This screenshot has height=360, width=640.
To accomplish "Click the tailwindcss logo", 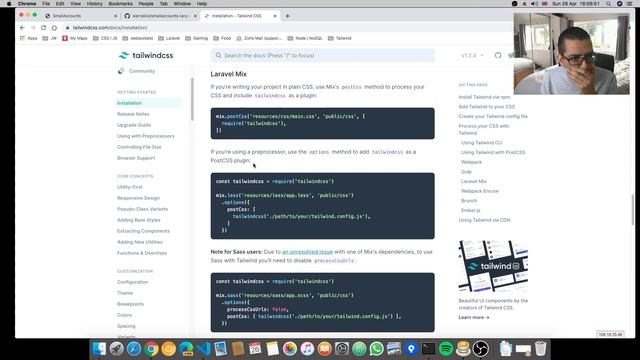I will [146, 55].
